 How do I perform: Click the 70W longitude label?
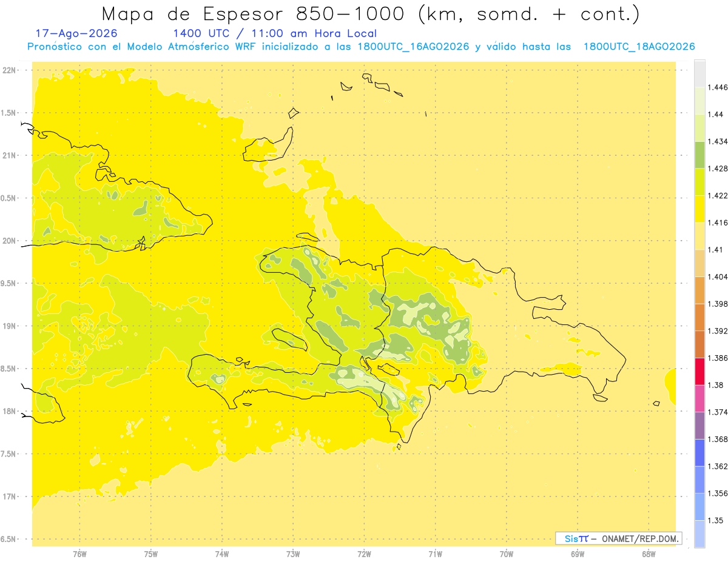[x=507, y=554]
